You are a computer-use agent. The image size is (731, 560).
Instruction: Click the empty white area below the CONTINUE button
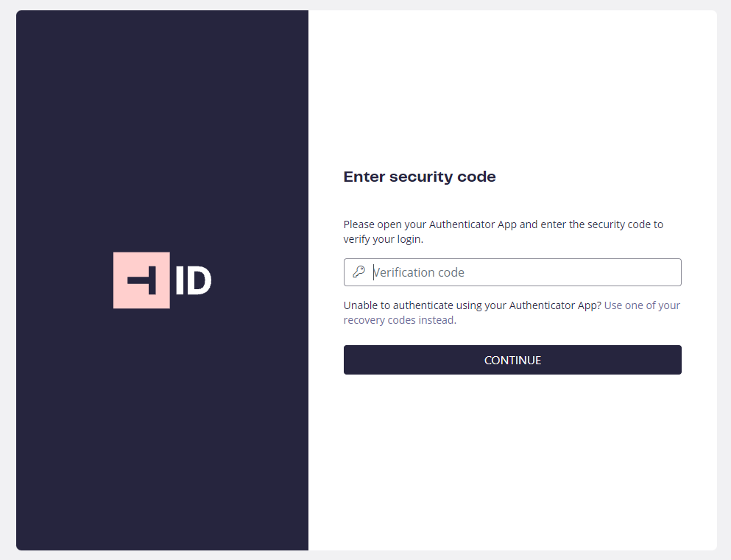coord(512,461)
